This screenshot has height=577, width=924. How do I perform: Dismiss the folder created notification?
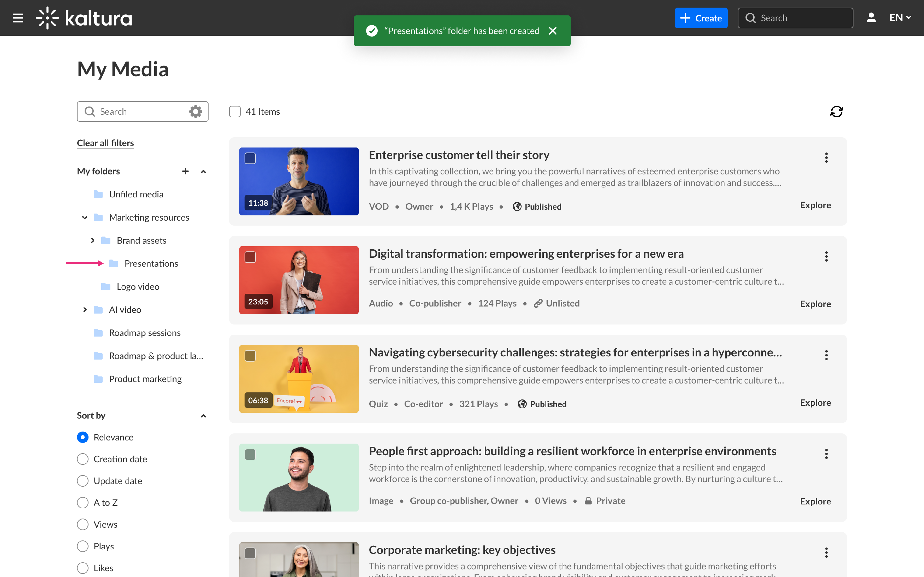553,31
